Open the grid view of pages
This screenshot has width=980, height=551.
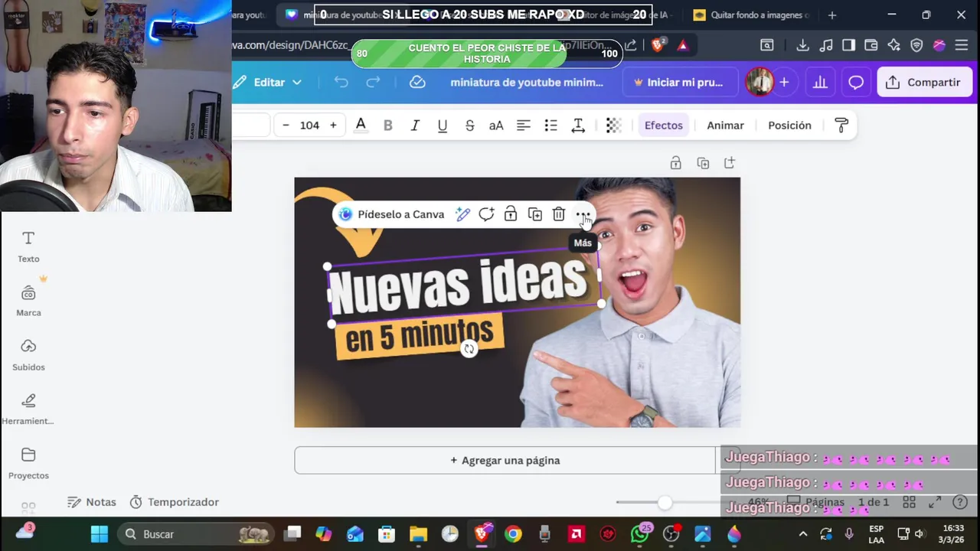point(909,502)
